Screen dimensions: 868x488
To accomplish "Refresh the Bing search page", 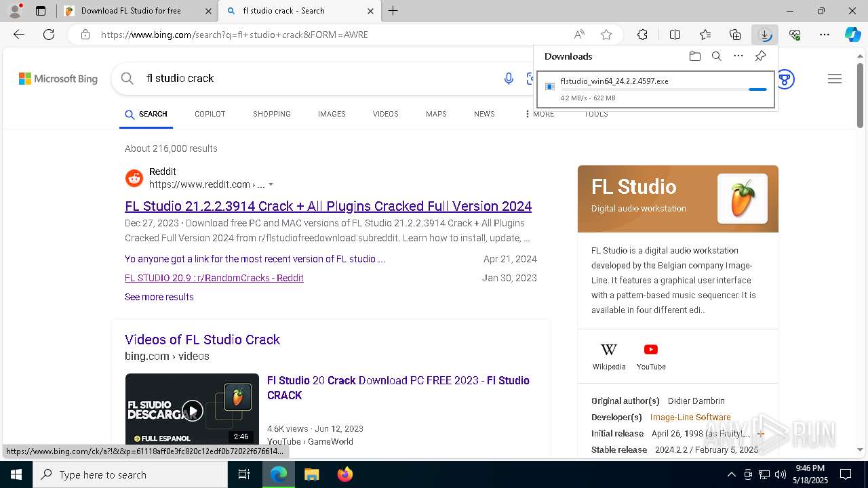I will point(49,35).
